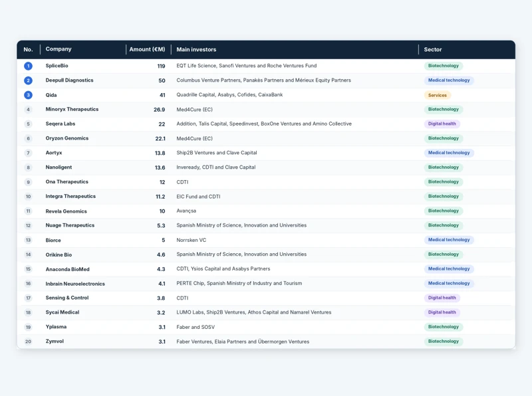Image resolution: width=532 pixels, height=396 pixels.
Task: Click the Company column header
Action: click(59, 49)
